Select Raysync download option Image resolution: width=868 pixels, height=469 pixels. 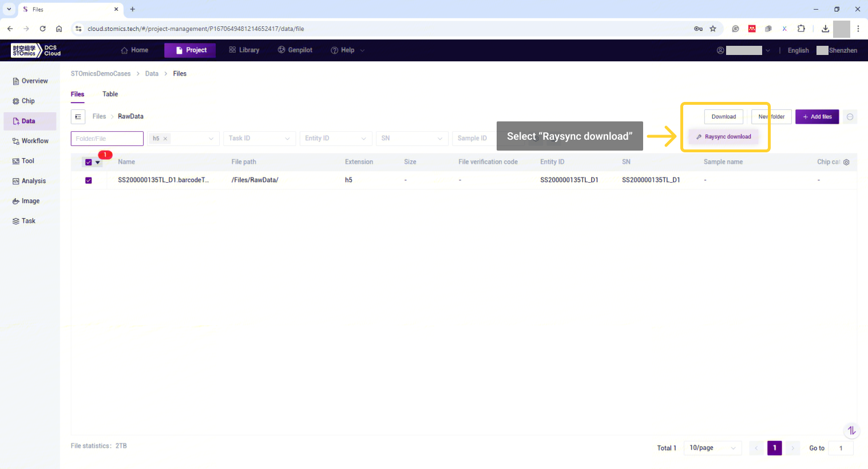[x=724, y=137]
